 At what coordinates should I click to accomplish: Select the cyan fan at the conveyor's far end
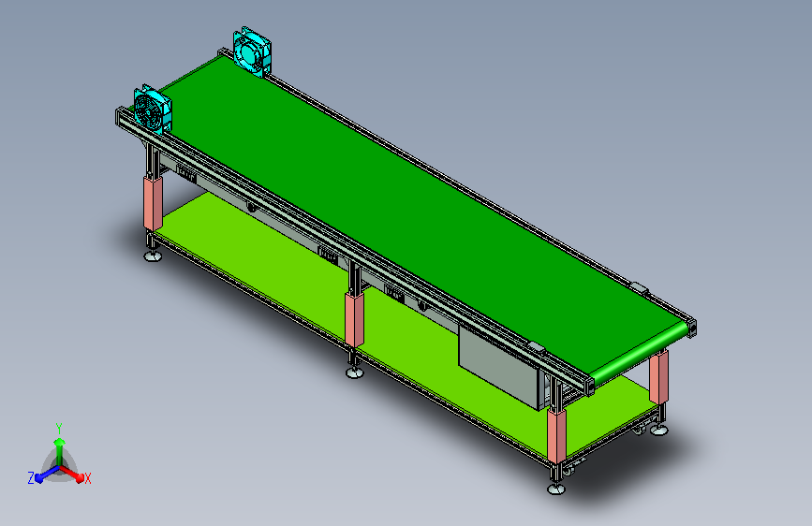pyautogui.click(x=252, y=51)
